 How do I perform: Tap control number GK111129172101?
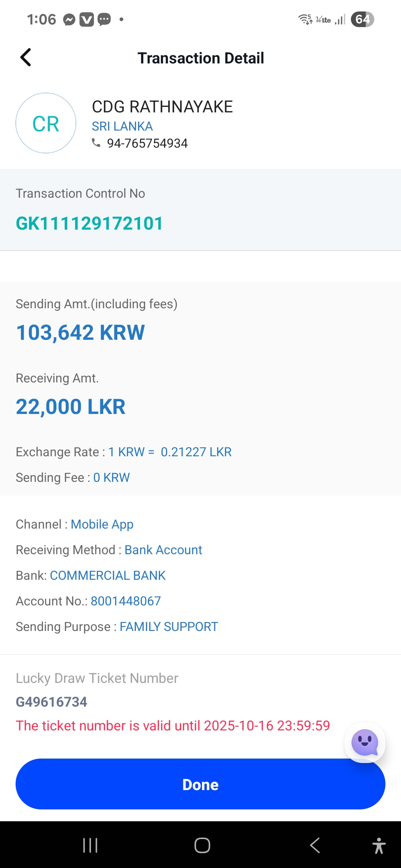pyautogui.click(x=89, y=224)
